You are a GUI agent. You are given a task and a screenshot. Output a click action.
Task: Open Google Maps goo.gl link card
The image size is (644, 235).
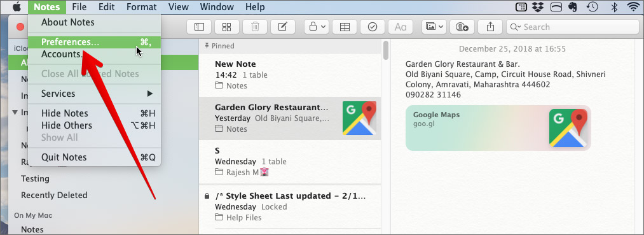[498, 128]
